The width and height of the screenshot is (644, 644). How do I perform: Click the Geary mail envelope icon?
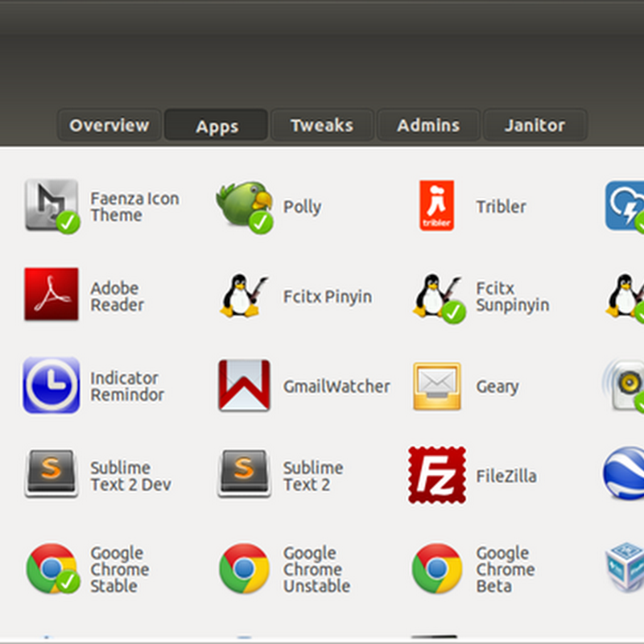(x=437, y=386)
